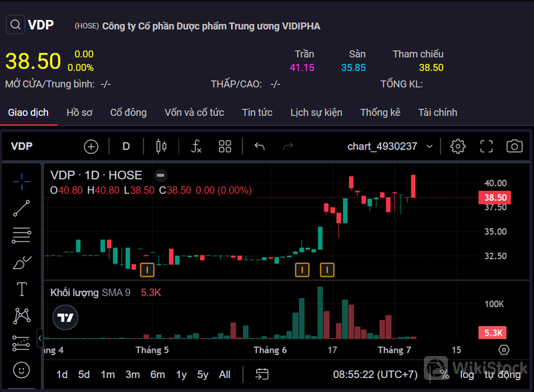The image size is (534, 392).
Task: Open the chart layout grid templates
Action: [225, 147]
